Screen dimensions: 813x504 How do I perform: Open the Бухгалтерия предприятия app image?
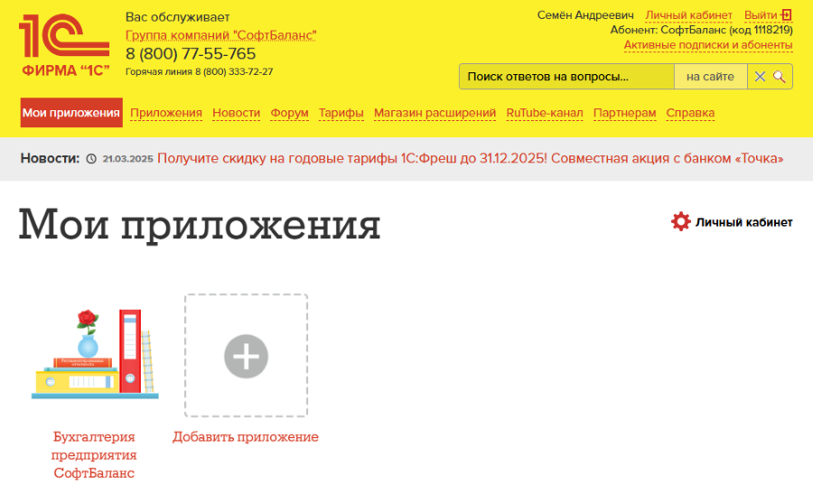pos(95,355)
